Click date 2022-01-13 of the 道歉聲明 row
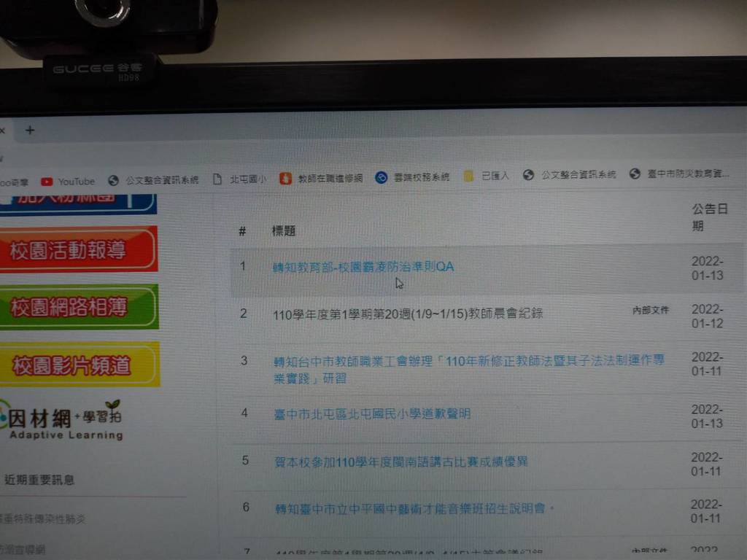This screenshot has width=747, height=560. (707, 416)
